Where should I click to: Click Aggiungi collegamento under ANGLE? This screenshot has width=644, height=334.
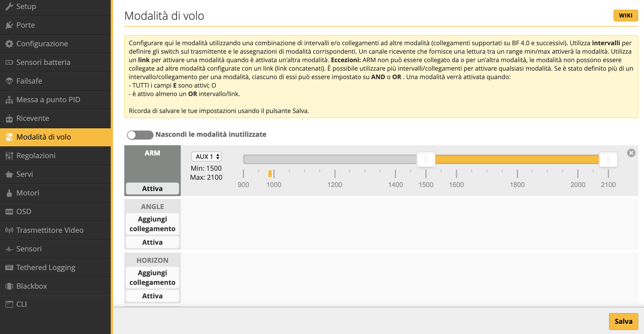pos(152,224)
